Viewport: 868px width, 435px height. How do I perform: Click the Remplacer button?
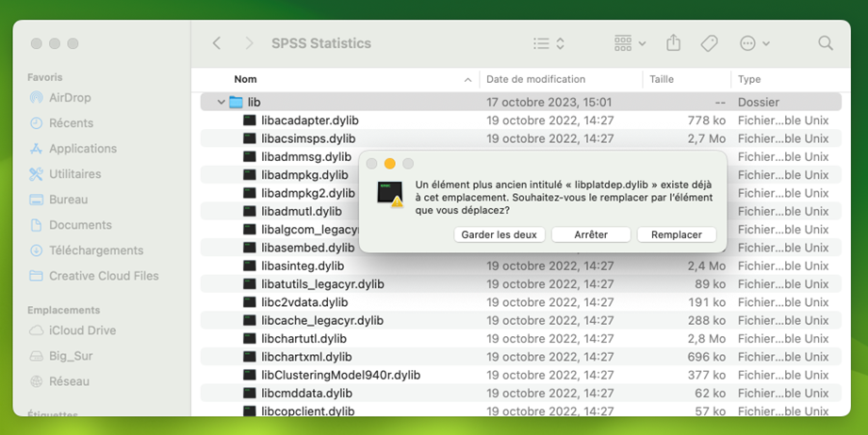point(676,234)
